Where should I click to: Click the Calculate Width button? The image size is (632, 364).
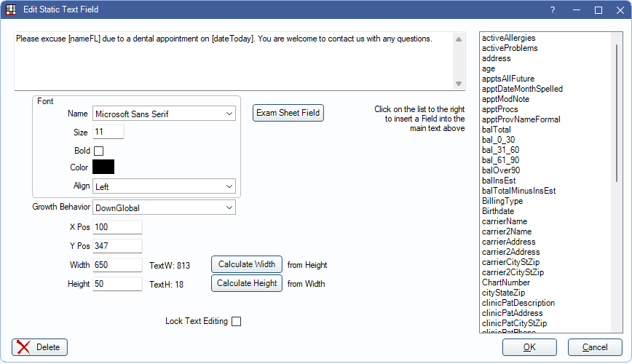(x=246, y=264)
